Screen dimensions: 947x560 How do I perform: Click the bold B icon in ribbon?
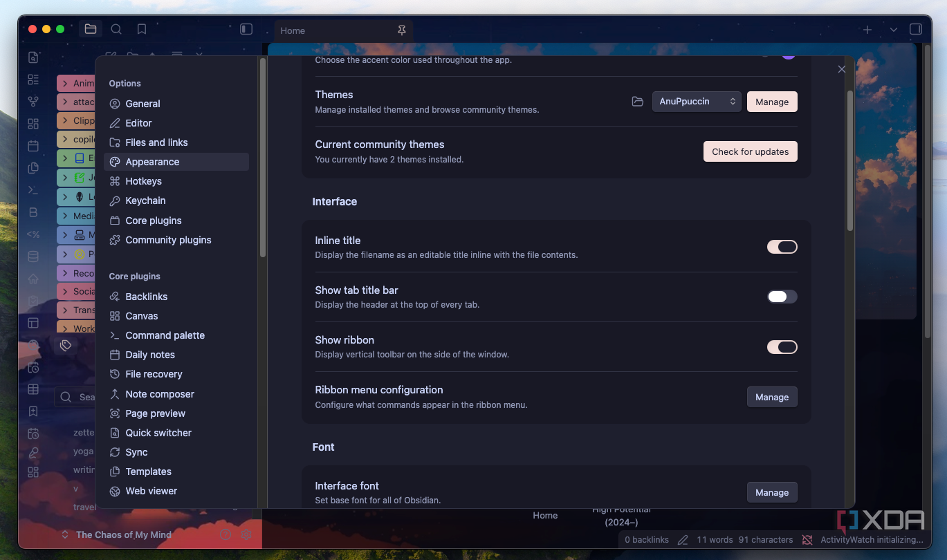pyautogui.click(x=33, y=212)
